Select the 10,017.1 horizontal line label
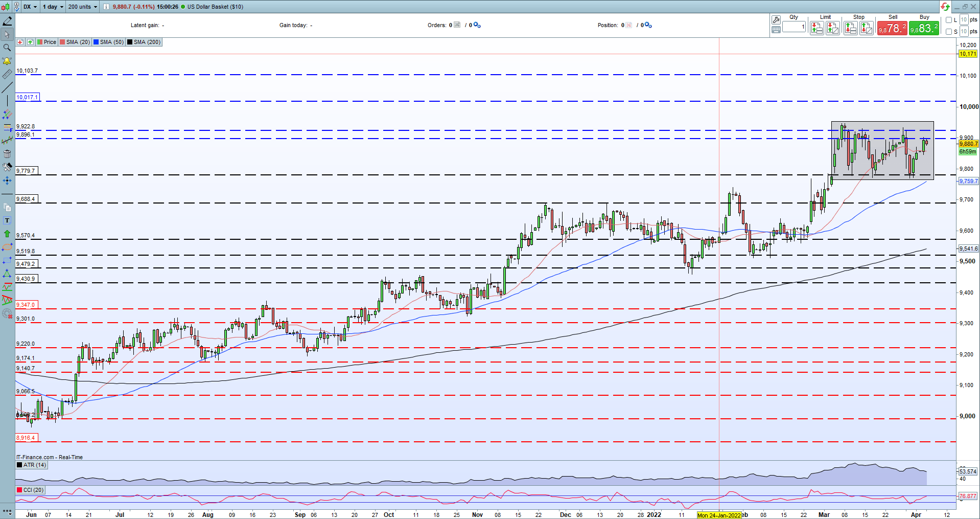This screenshot has width=980, height=519. [27, 97]
